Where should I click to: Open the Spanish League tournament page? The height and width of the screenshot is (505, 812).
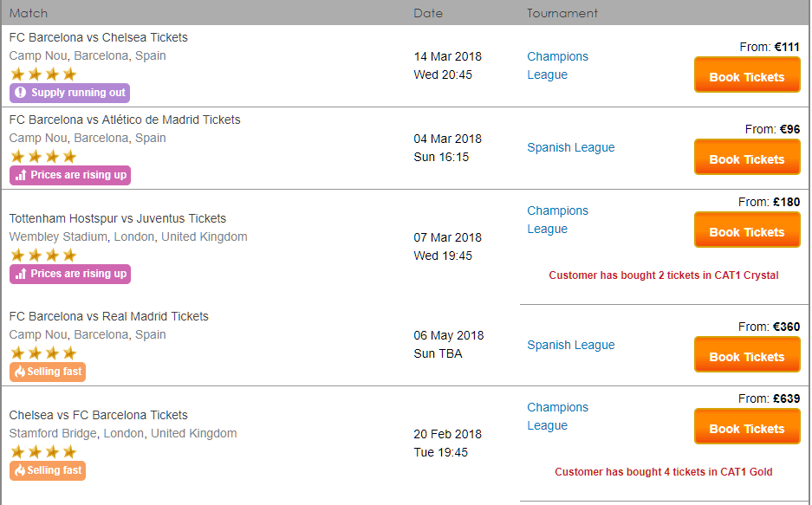coord(570,147)
